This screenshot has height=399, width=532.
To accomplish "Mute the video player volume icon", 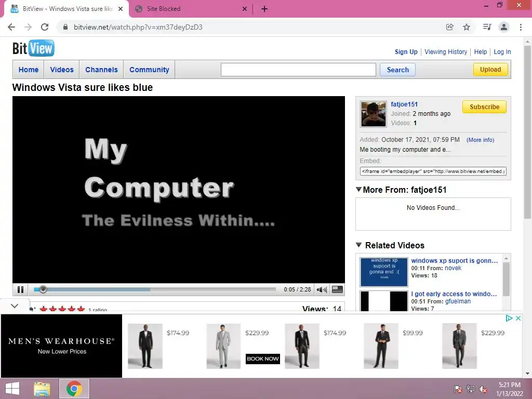I will pos(321,289).
